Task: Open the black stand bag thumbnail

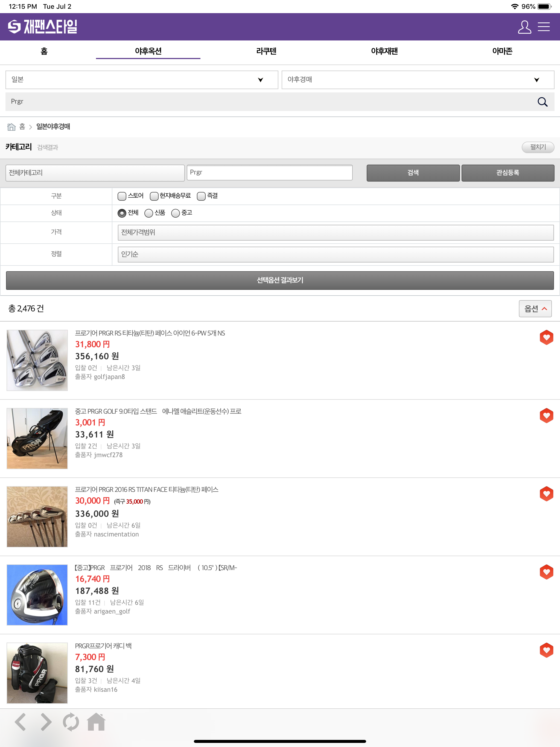Action: coord(37,438)
